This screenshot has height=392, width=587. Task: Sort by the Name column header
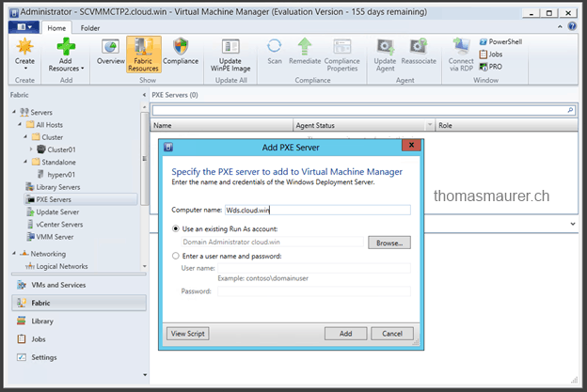222,125
